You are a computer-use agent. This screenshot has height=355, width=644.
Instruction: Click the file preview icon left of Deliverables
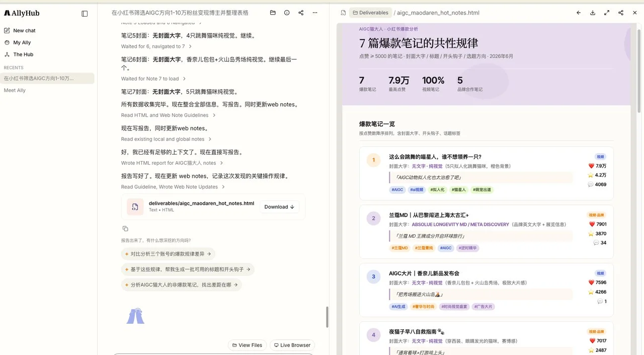343,13
